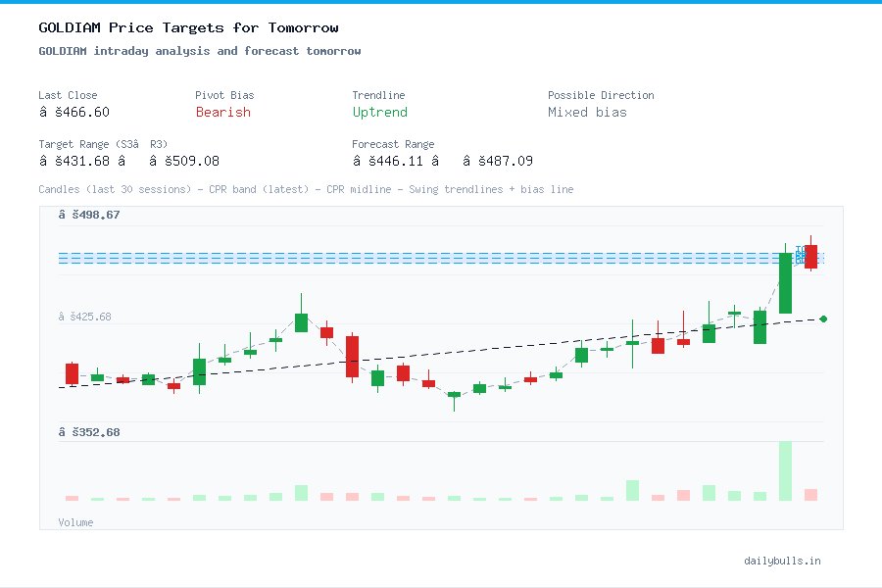Click the 'Forecast Range' label
Image resolution: width=882 pixels, height=588 pixels.
coord(393,144)
